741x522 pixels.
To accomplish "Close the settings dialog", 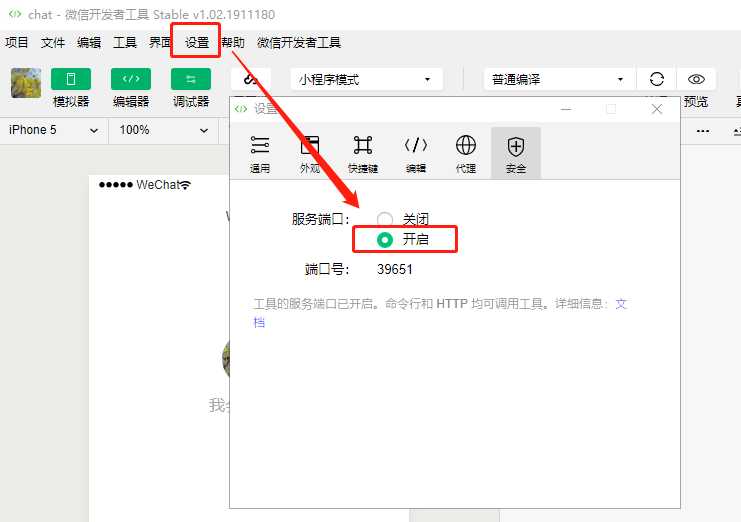I will click(x=657, y=109).
